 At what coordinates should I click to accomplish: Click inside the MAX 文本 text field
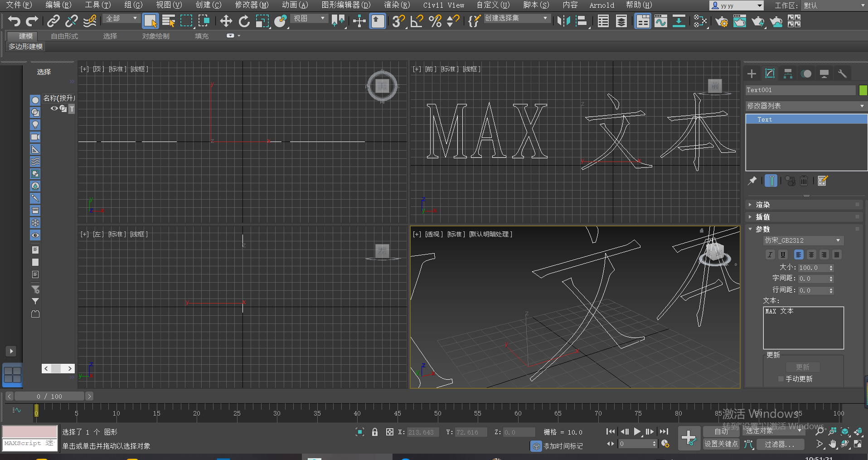click(x=803, y=328)
